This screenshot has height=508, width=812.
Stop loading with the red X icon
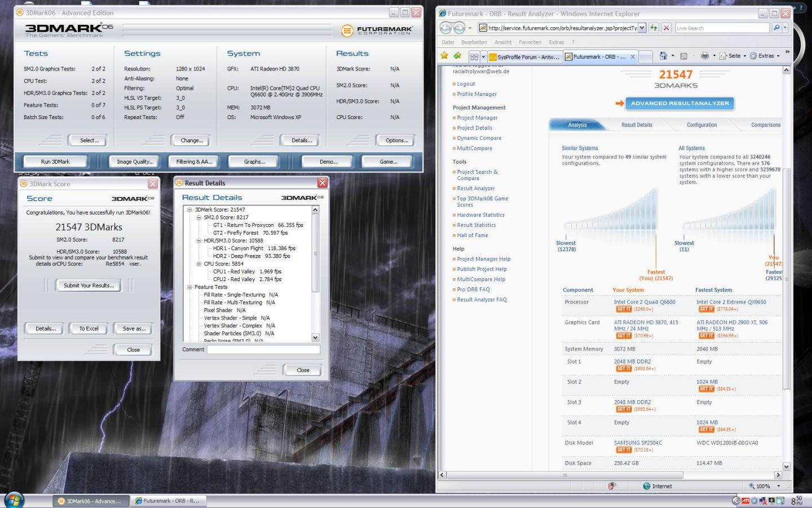pos(667,28)
